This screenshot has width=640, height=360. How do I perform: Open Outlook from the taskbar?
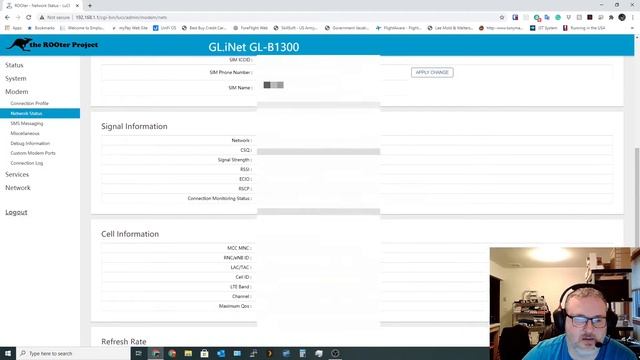pos(221,353)
